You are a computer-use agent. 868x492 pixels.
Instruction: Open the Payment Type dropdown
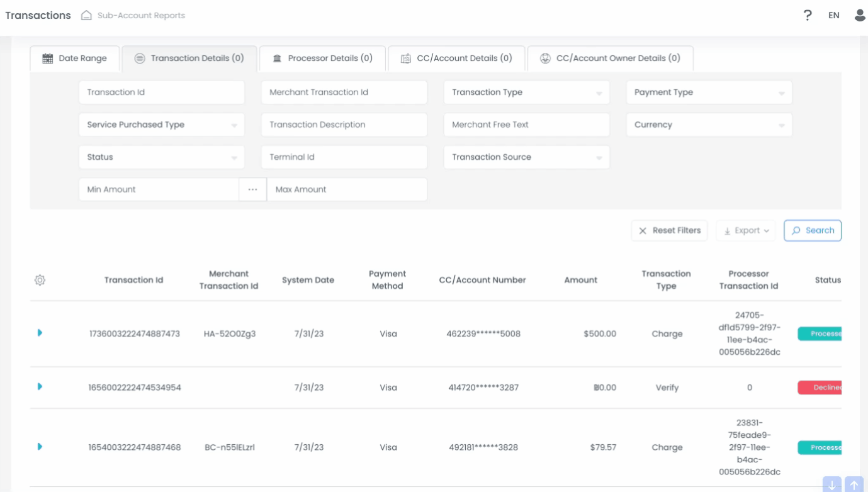709,92
